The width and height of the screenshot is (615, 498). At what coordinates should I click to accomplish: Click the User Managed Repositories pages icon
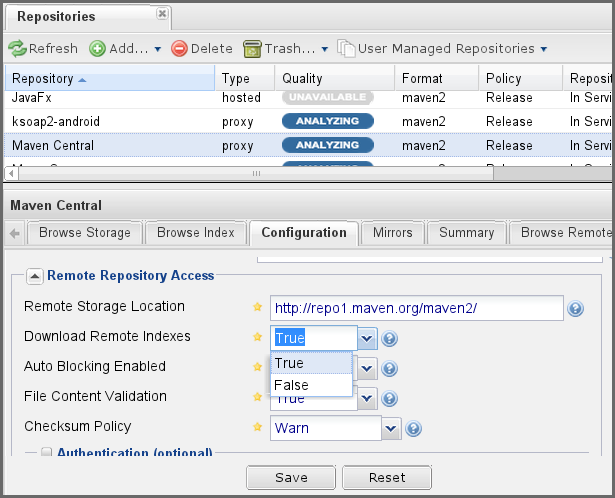[x=346, y=49]
